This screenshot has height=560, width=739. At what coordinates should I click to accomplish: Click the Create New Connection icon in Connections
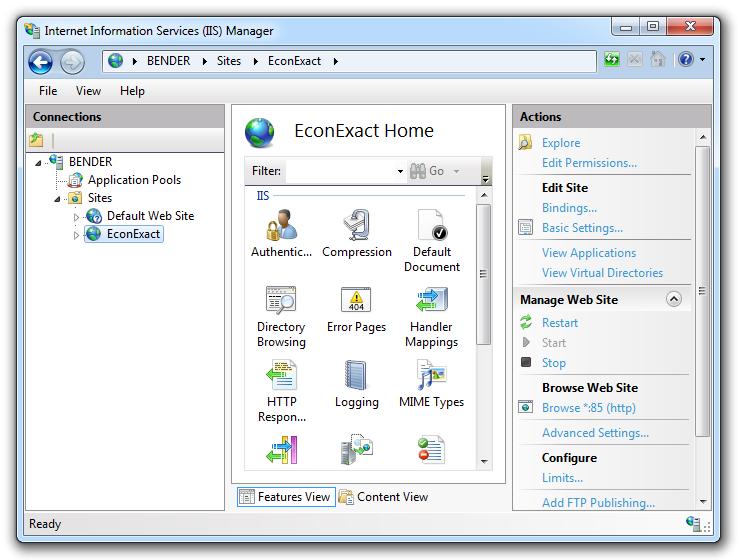[x=36, y=140]
